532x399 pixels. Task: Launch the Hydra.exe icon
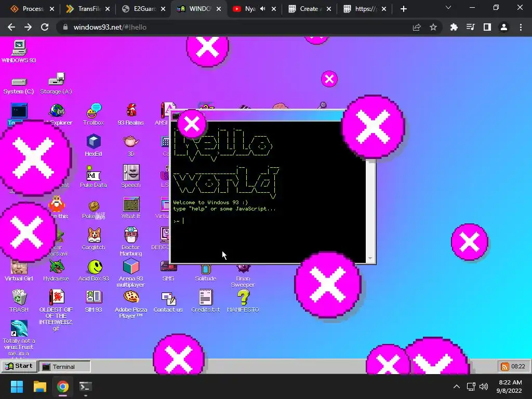click(x=56, y=270)
